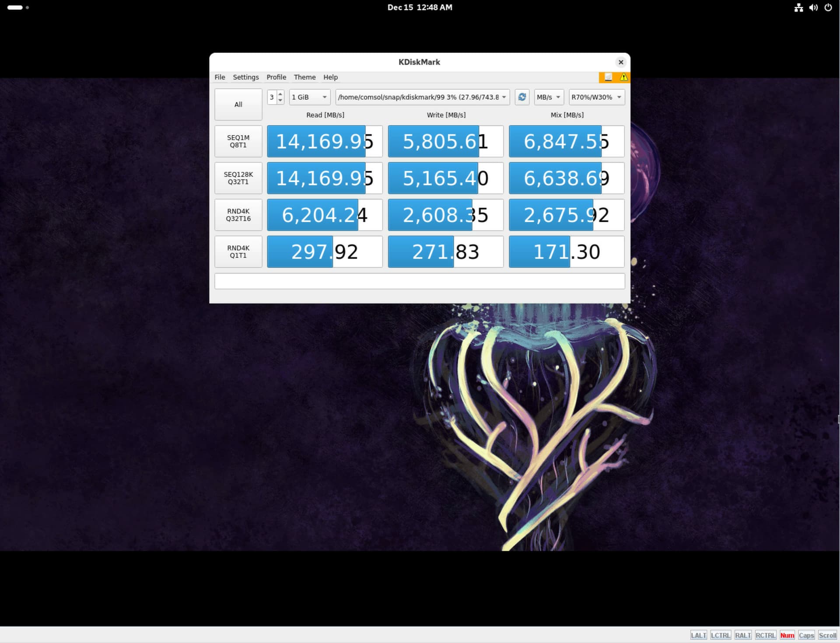The width and height of the screenshot is (840, 643).
Task: Open the Profile menu
Action: [276, 77]
